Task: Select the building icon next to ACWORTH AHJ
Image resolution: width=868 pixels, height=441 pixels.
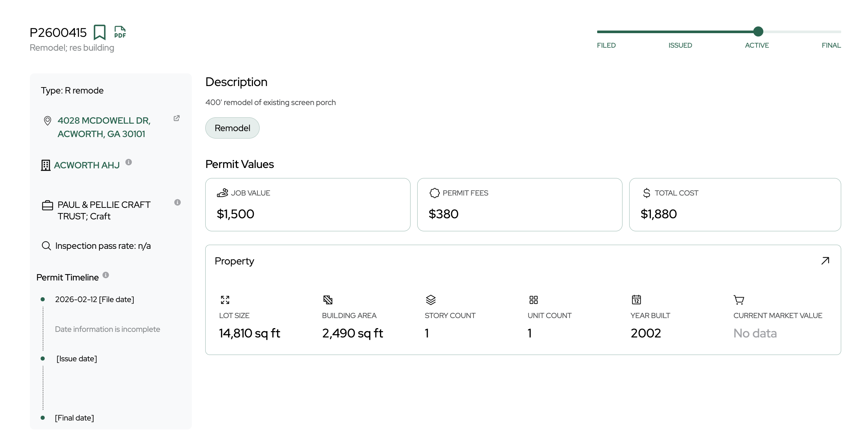Action: pos(45,165)
